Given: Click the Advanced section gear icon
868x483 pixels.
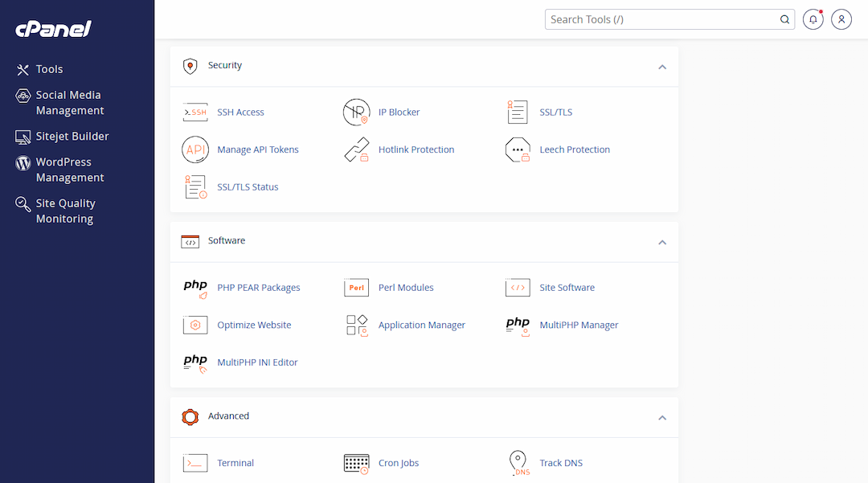Looking at the screenshot, I should point(190,416).
